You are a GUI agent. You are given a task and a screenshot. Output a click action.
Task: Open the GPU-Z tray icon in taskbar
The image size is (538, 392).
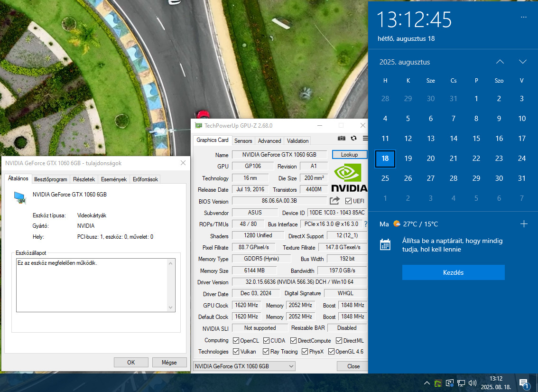tap(438, 383)
